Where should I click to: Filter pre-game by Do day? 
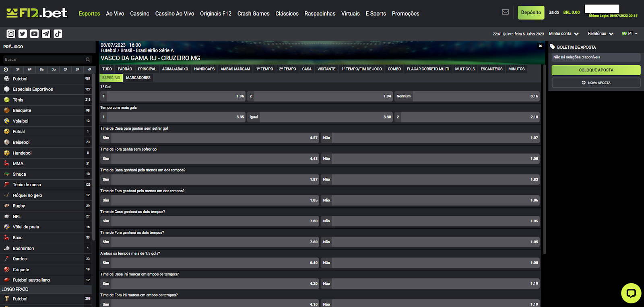[54, 69]
